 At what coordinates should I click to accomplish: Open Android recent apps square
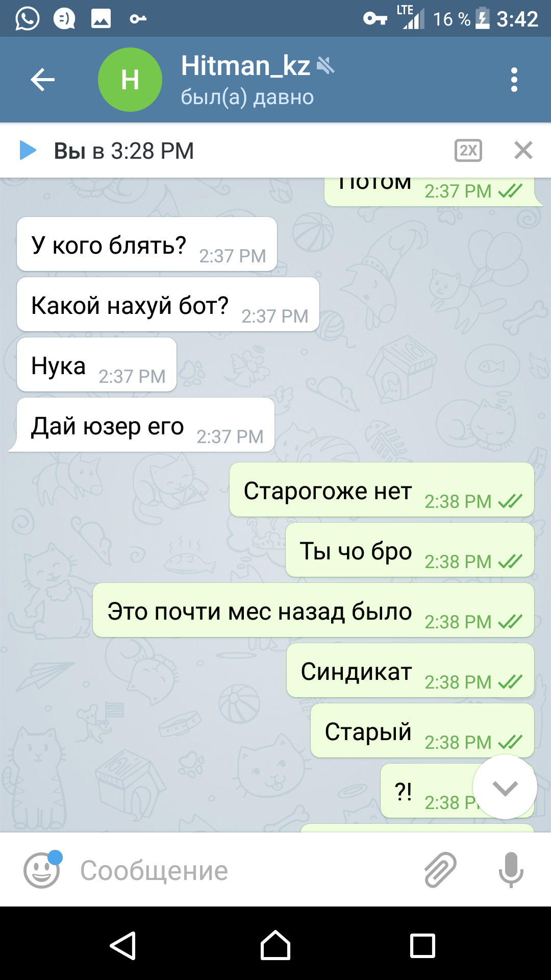coord(423,946)
